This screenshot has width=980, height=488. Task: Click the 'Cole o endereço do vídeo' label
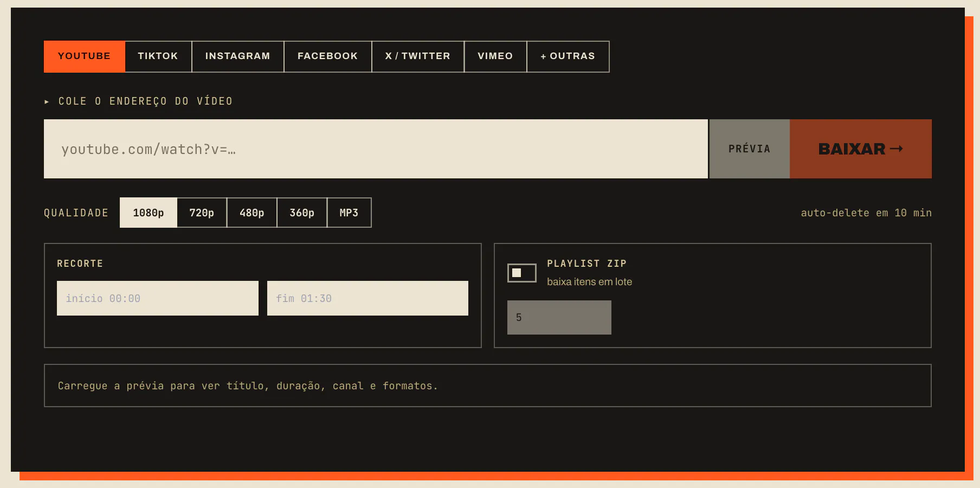145,101
